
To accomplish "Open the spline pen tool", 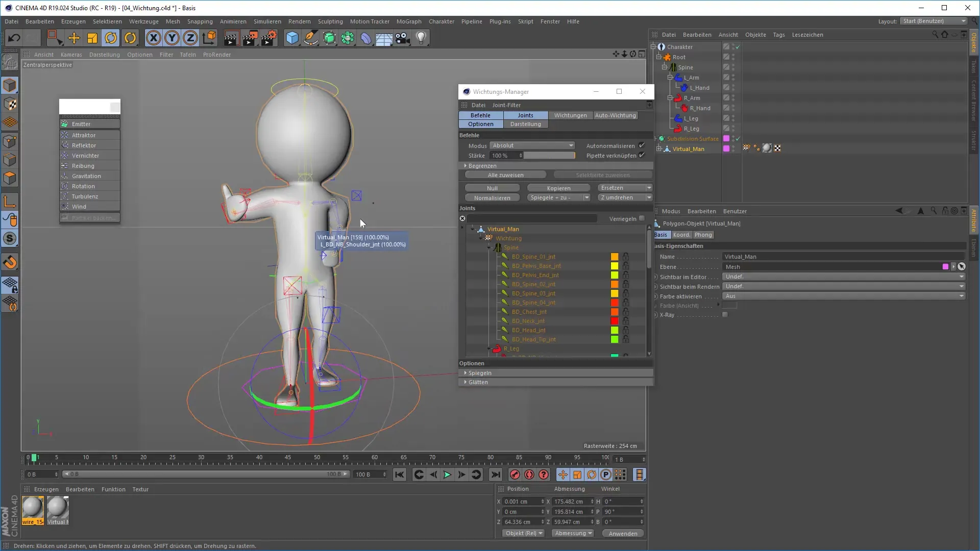I will 311,38.
